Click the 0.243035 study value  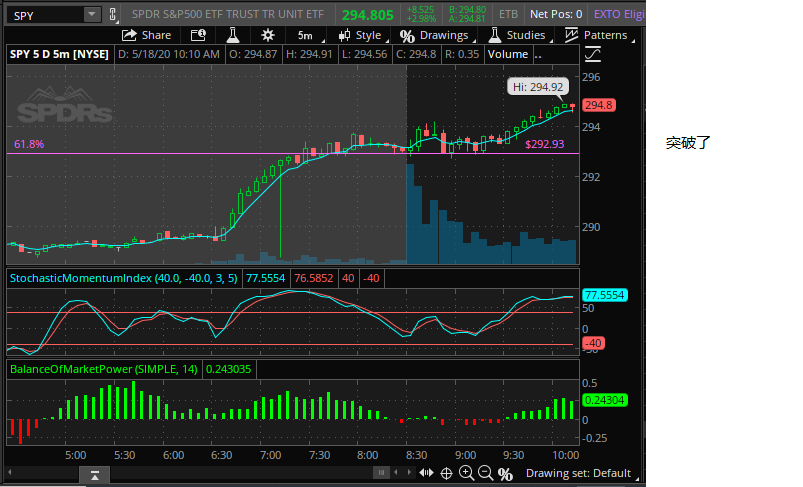(228, 369)
